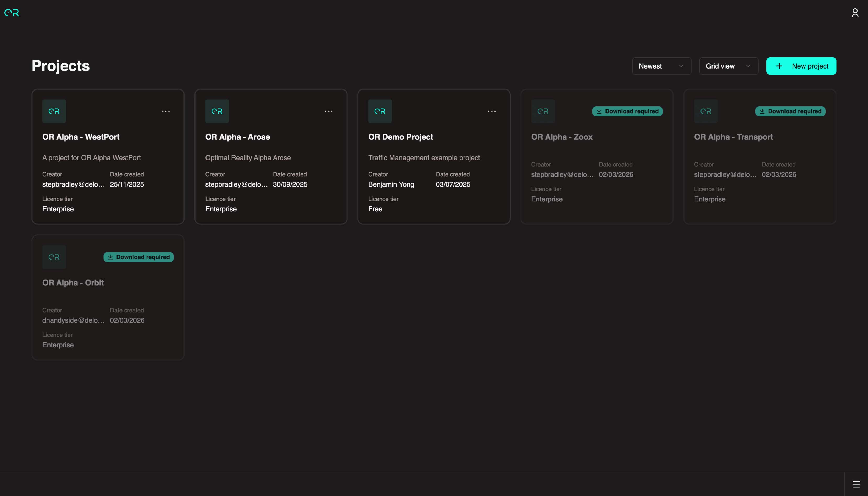Open the OR Alpha - Arose title
Screen dimensions: 868x496
coord(237,137)
